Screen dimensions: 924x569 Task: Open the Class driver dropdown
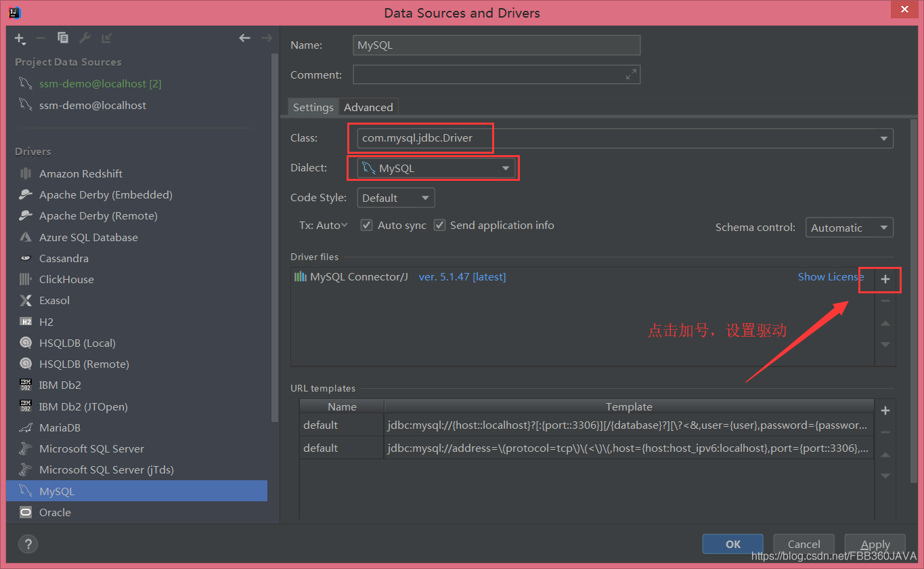tap(884, 138)
